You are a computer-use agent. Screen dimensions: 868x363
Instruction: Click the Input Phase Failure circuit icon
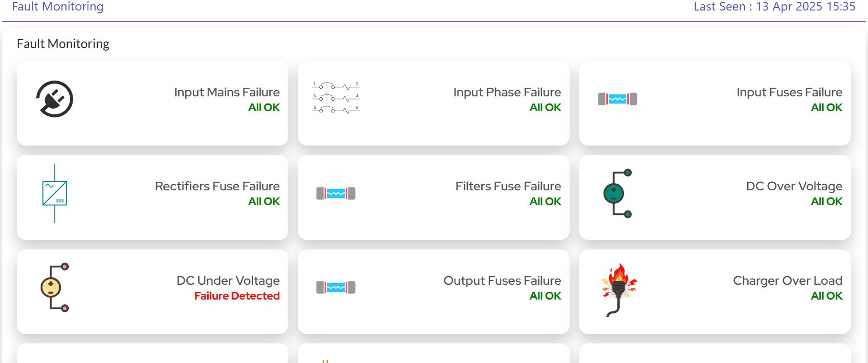tap(336, 98)
